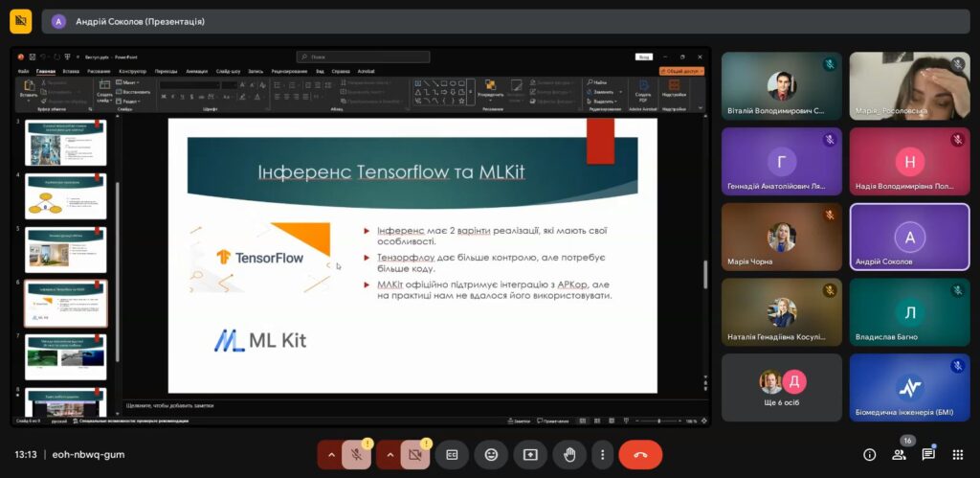The height and width of the screenshot is (478, 980).
Task: Select Андрій Соколов participant tile
Action: (x=909, y=238)
